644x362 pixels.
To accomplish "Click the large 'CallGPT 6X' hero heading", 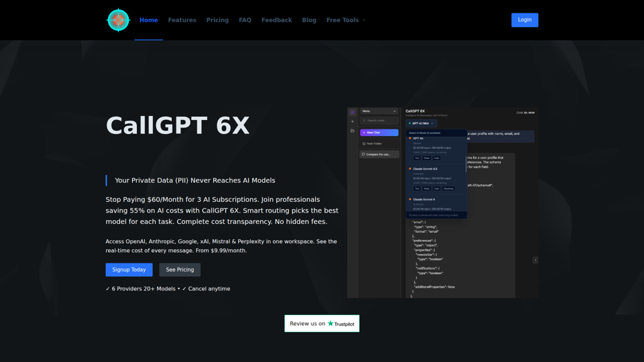I will pos(177,125).
